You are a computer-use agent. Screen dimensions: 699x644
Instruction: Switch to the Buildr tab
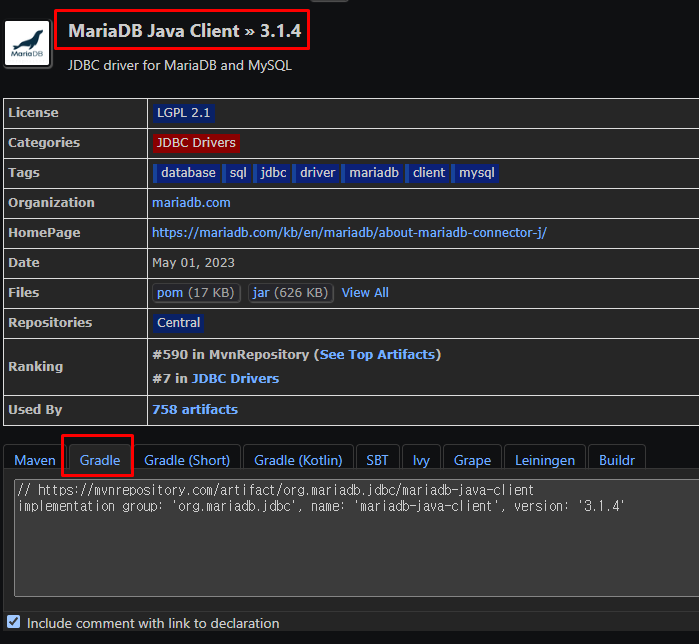(x=617, y=460)
